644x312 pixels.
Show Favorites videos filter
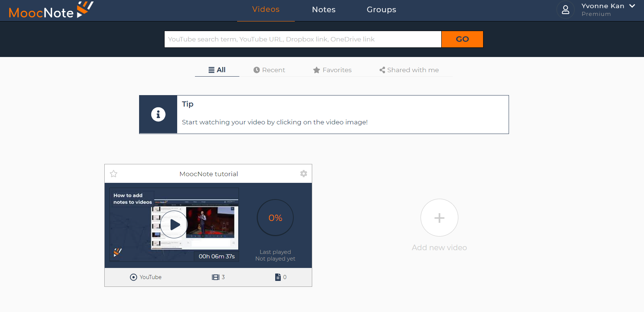[332, 70]
